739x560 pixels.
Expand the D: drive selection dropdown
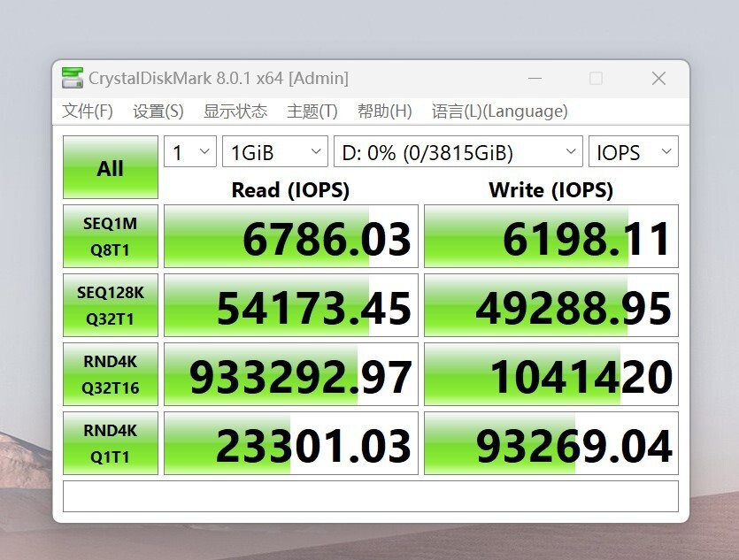click(458, 151)
